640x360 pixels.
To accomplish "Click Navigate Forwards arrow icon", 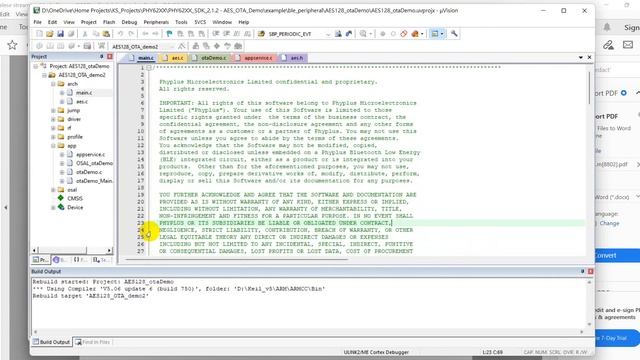I will pyautogui.click(x=156, y=34).
